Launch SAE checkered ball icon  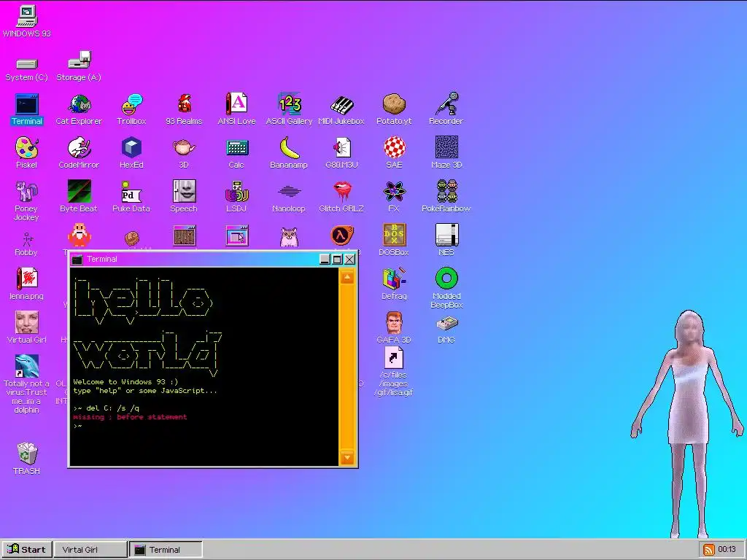[x=394, y=153]
